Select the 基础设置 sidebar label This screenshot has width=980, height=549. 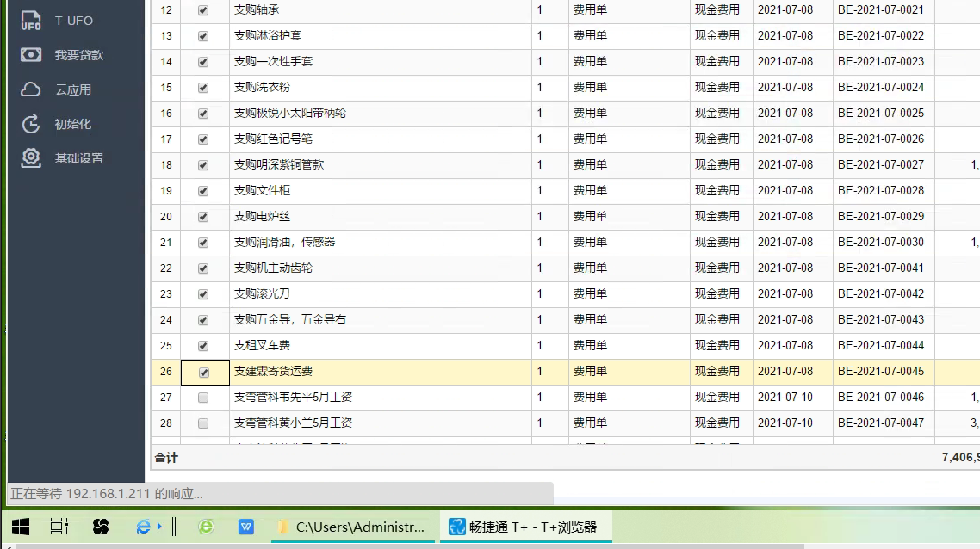(78, 158)
